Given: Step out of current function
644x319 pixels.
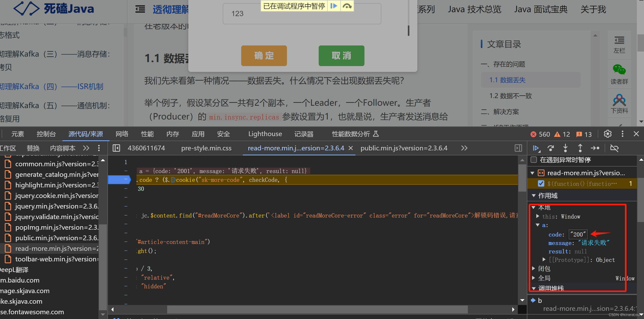Looking at the screenshot, I should 580,148.
